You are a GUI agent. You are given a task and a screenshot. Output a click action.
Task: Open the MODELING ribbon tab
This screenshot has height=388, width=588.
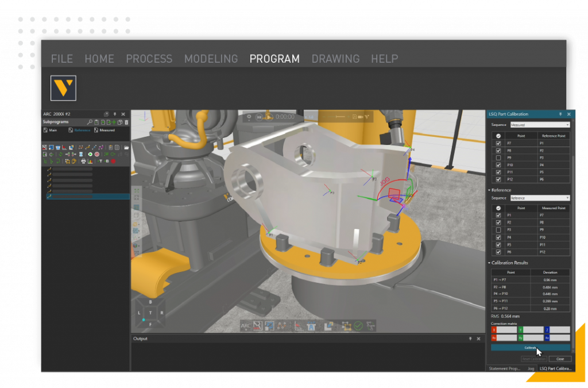(211, 59)
